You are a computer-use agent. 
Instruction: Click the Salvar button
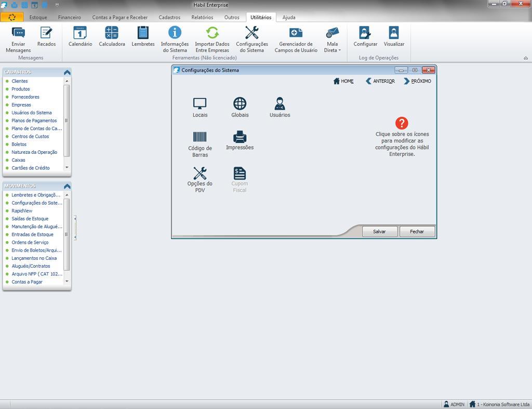pyautogui.click(x=379, y=231)
